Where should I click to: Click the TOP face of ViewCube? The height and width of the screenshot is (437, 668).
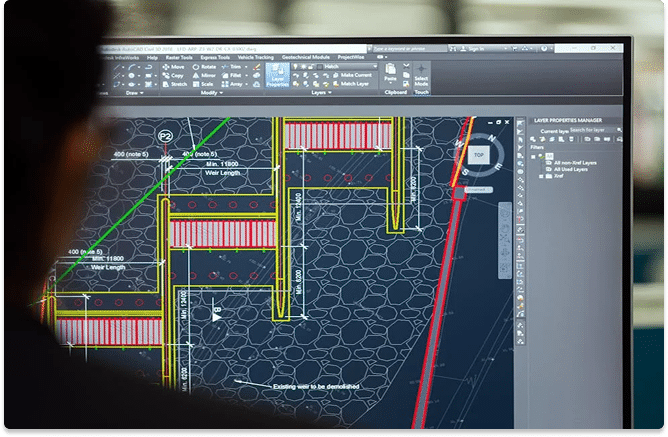(x=480, y=155)
